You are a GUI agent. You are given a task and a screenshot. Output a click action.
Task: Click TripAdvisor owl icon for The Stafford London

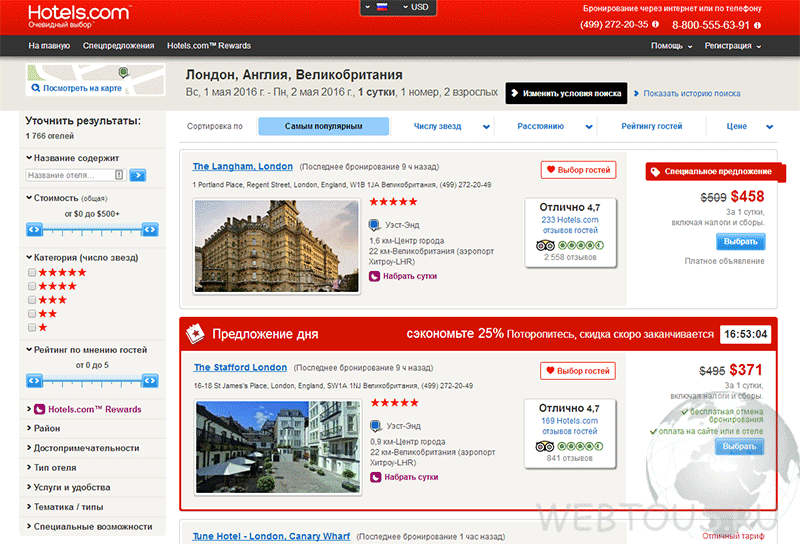[545, 447]
